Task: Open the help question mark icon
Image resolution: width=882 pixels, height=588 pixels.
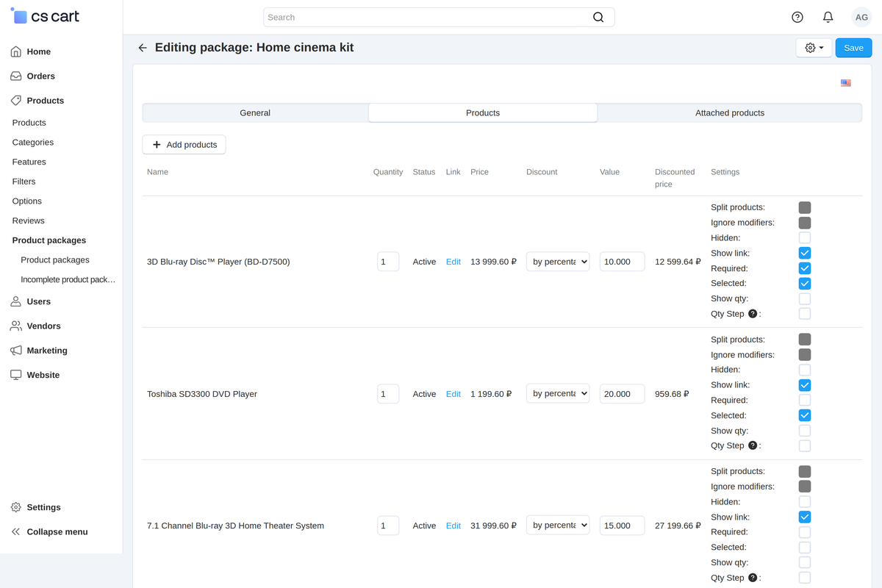Action: [x=797, y=17]
